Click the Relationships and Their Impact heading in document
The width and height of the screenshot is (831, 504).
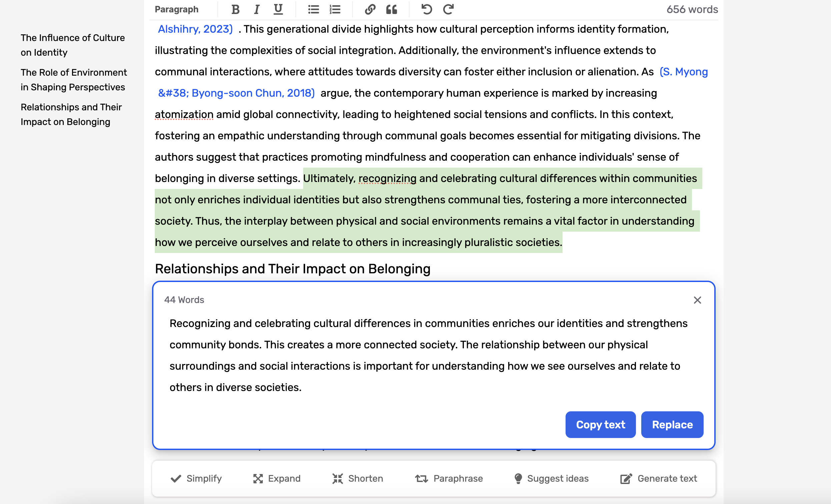(292, 269)
